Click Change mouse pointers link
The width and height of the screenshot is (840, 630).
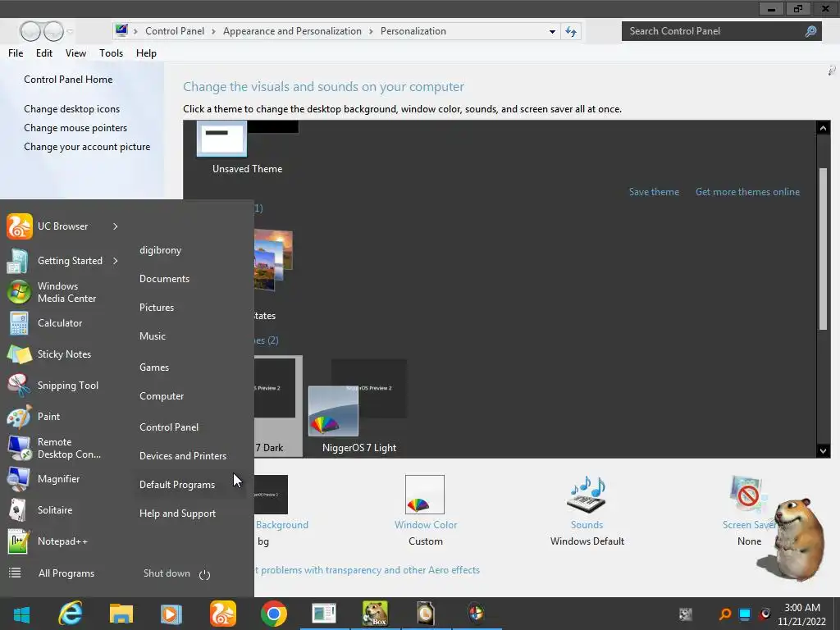[x=75, y=127]
